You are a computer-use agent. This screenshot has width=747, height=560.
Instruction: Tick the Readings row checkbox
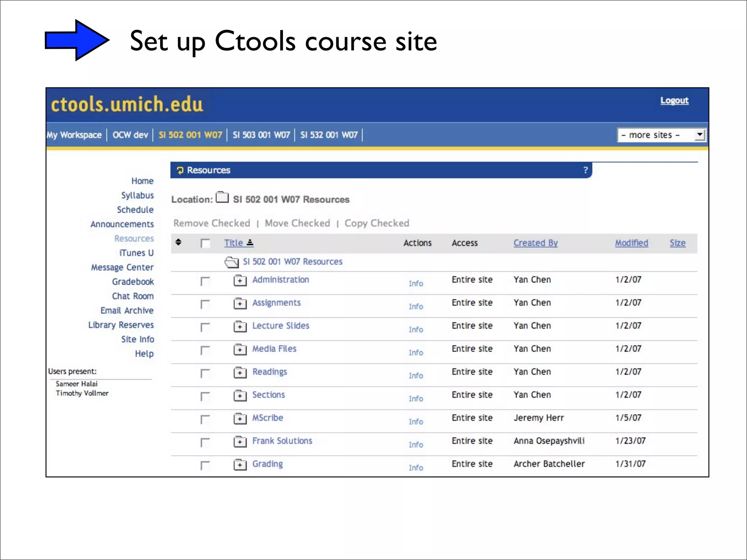point(205,373)
